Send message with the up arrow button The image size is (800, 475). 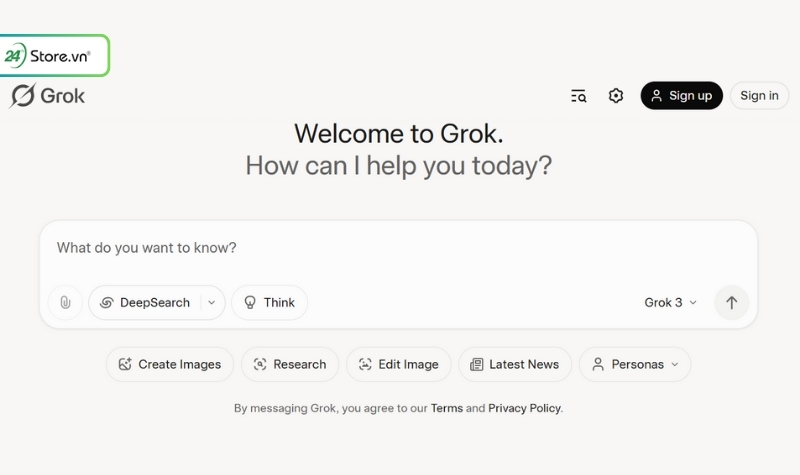coord(732,303)
